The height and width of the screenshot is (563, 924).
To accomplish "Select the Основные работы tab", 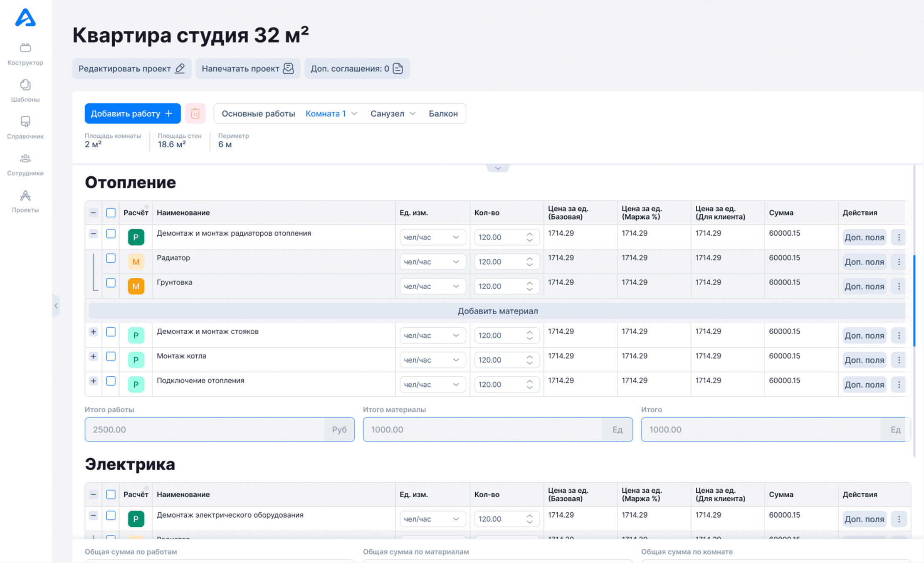I will pos(258,114).
